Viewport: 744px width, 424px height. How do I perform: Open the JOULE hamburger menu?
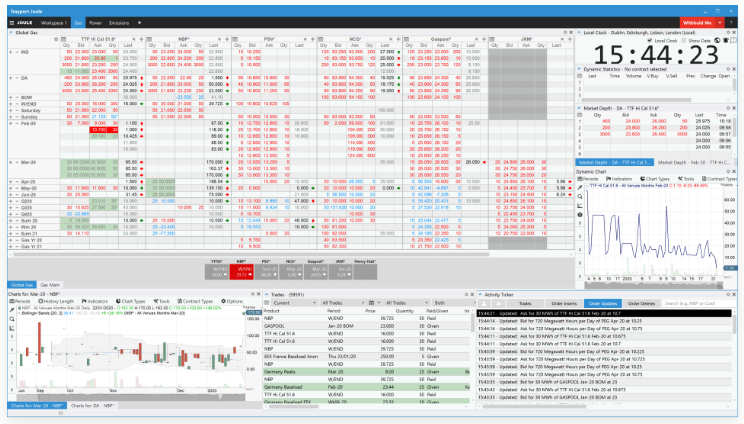click(x=13, y=20)
